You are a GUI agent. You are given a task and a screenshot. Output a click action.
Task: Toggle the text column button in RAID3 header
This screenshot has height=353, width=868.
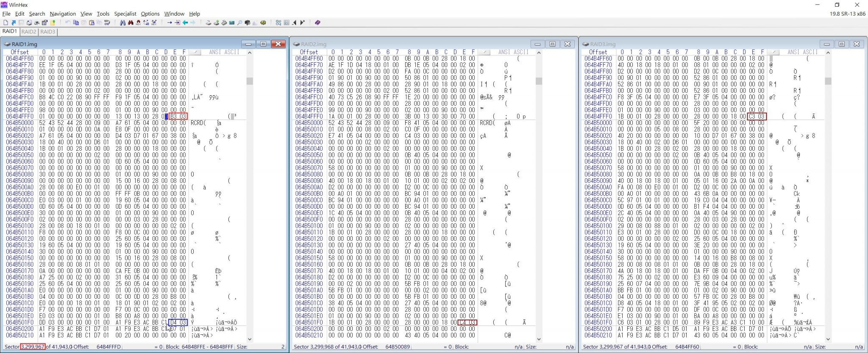click(x=773, y=52)
